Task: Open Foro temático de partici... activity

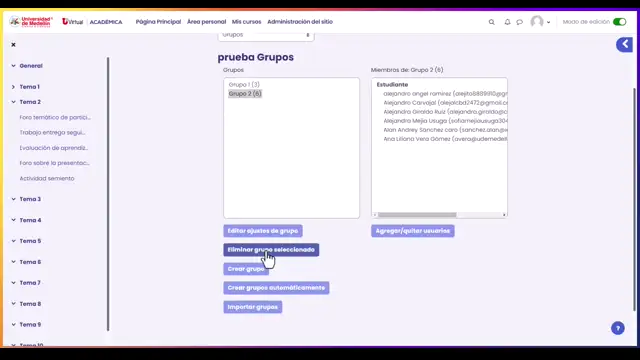Action: (x=55, y=117)
